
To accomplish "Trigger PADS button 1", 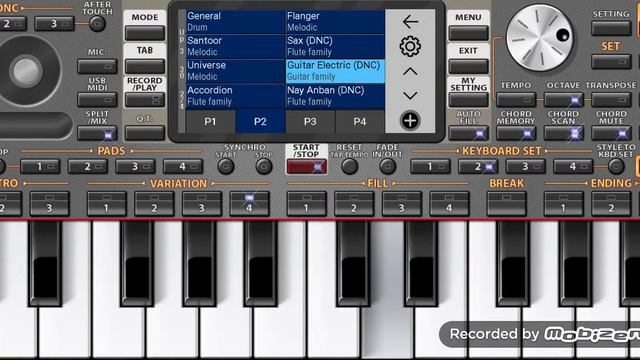I will 40,167.
